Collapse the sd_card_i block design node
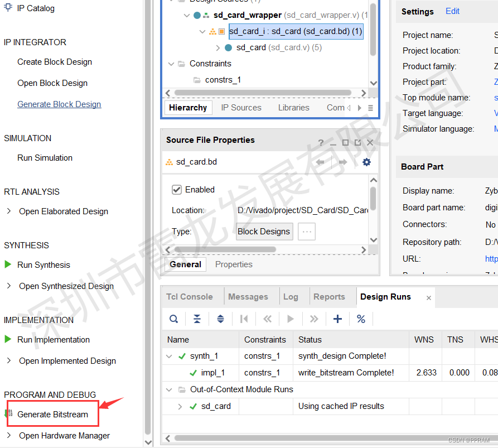This screenshot has width=498, height=448. [202, 31]
